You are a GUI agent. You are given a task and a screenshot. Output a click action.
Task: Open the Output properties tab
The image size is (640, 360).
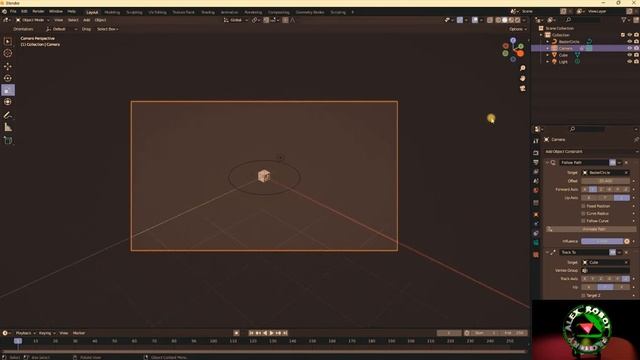click(536, 162)
